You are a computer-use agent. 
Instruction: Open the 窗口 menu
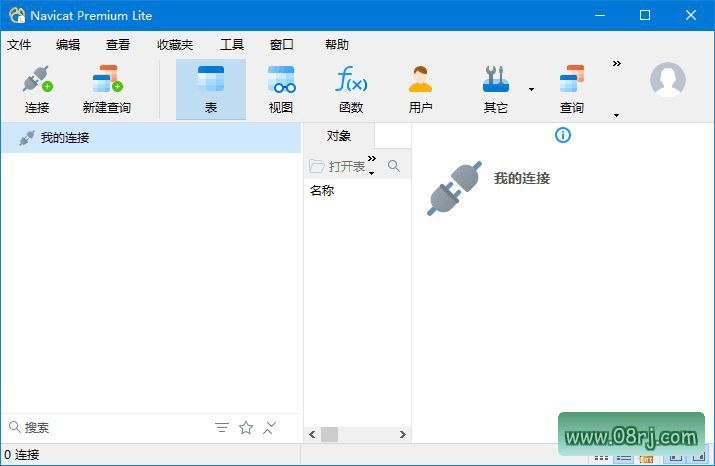(282, 45)
